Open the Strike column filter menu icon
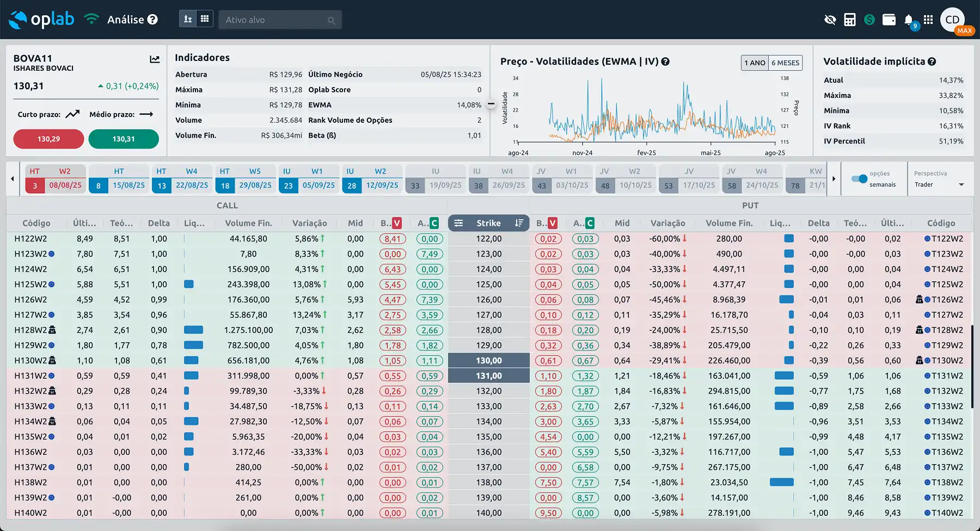Viewport: 980px width, 531px height. (x=458, y=223)
